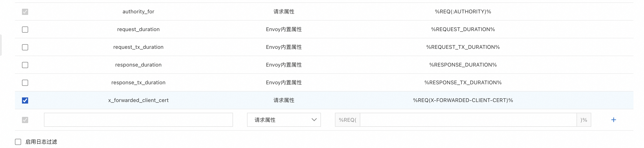Open the 请求属性 type dropdown
Viewport: 644px width, 148px height.
coord(284,120)
